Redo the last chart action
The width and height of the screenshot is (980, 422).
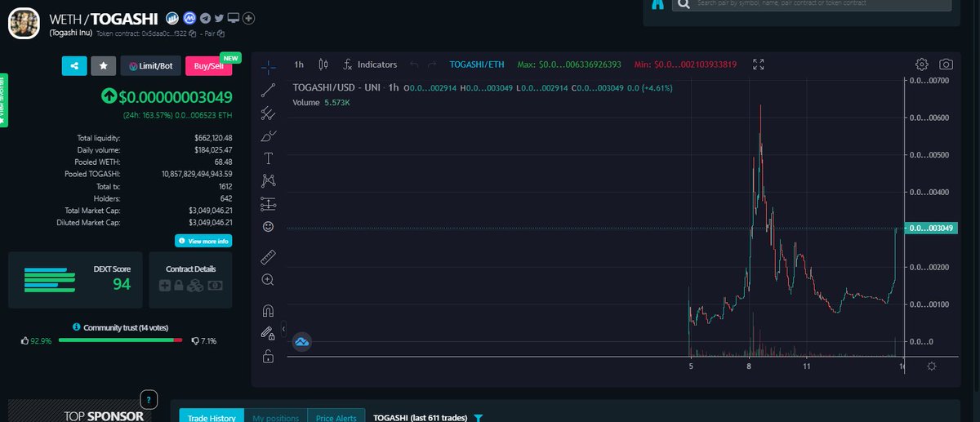[x=432, y=64]
